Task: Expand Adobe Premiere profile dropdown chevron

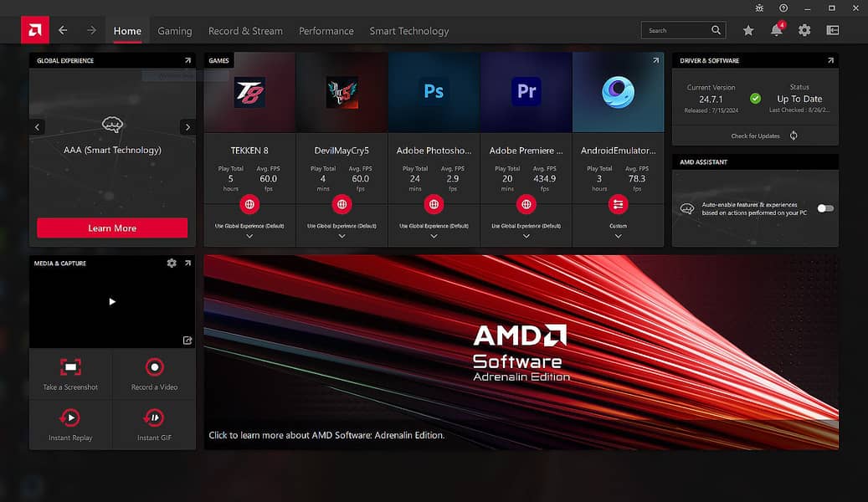Action: (526, 236)
